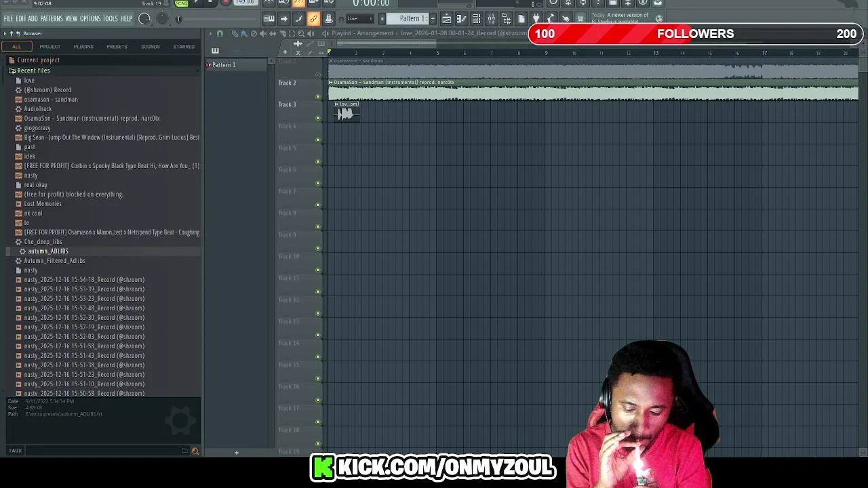Image resolution: width=868 pixels, height=488 pixels.
Task: Mute Track 6 with its green dot
Action: point(318,183)
